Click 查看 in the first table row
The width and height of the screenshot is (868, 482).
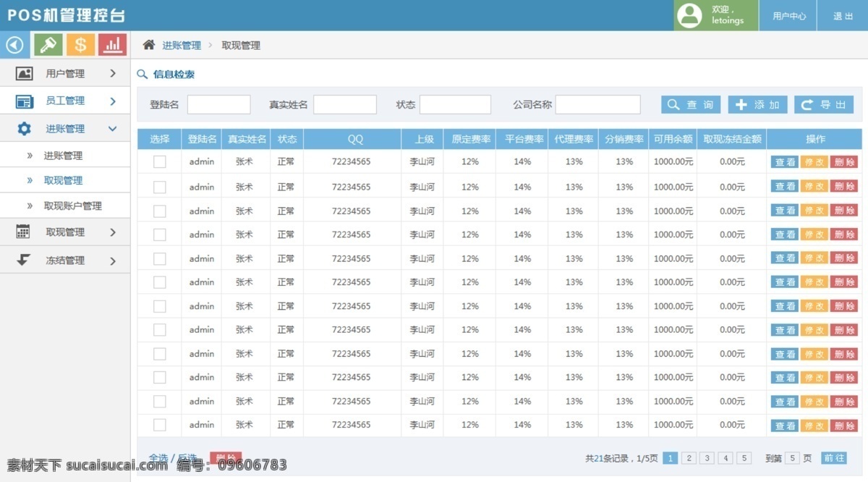point(785,162)
